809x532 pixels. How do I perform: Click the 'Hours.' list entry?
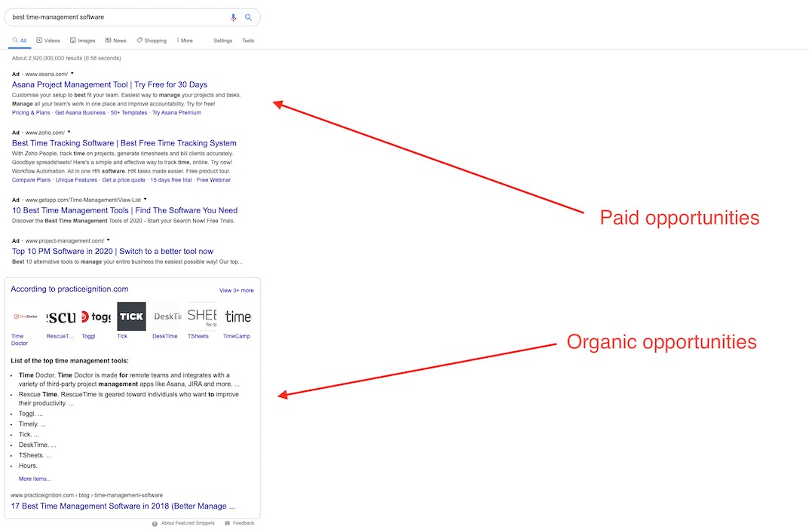coord(29,466)
